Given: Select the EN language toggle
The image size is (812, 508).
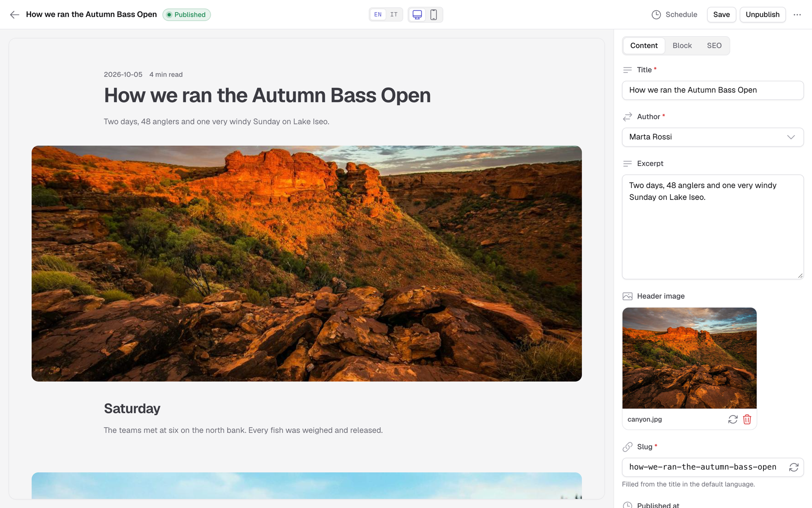Looking at the screenshot, I should coord(378,15).
